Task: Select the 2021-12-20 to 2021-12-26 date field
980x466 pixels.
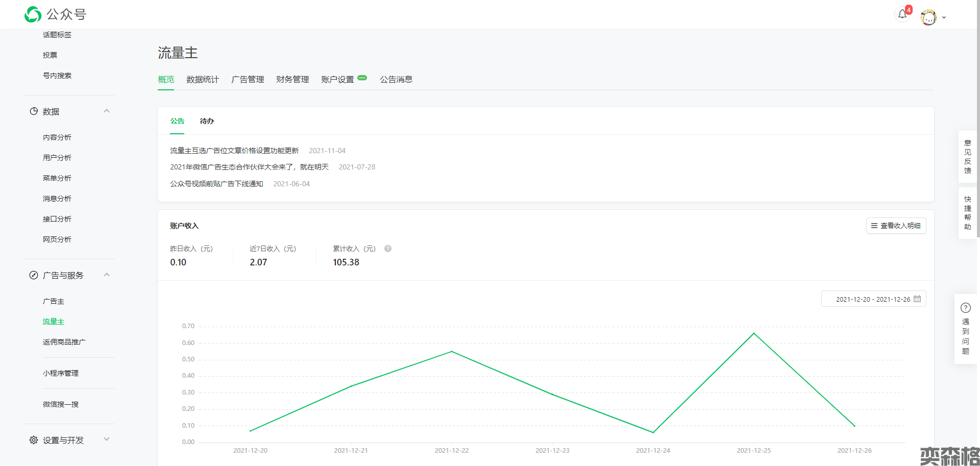Action: (872, 299)
